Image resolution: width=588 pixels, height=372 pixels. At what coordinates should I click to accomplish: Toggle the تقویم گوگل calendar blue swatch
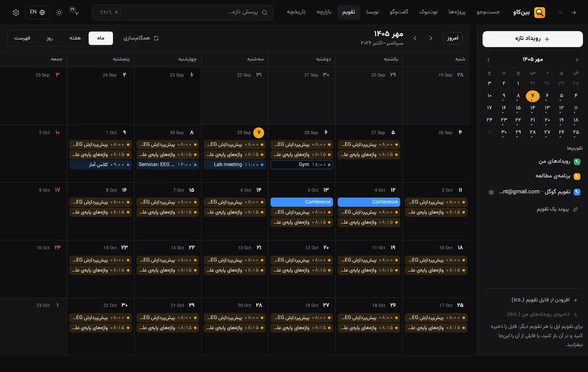click(x=577, y=192)
